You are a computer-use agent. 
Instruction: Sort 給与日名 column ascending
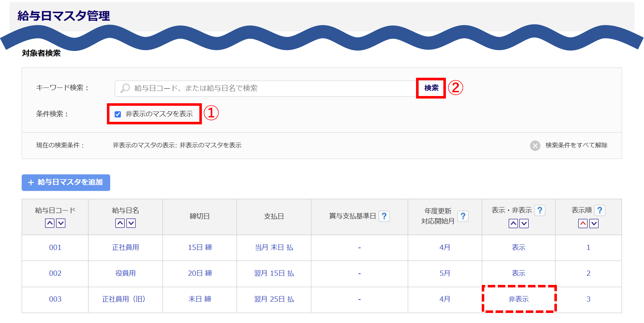tap(120, 223)
